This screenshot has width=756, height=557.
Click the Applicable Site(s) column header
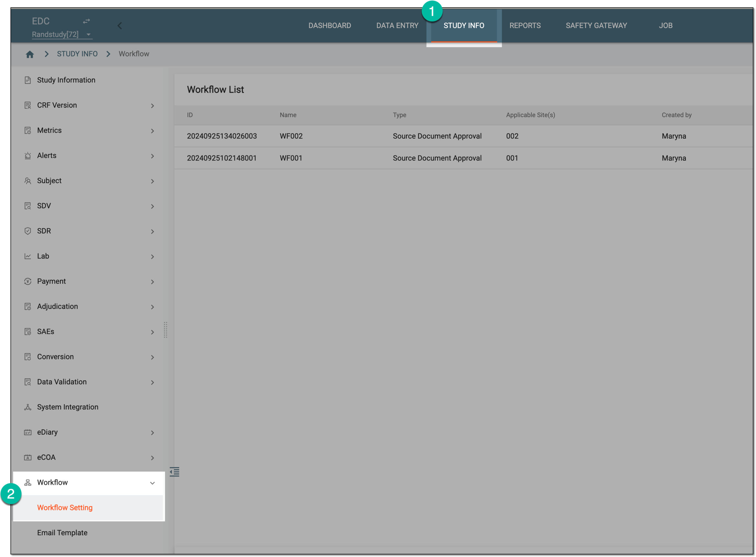(x=530, y=115)
